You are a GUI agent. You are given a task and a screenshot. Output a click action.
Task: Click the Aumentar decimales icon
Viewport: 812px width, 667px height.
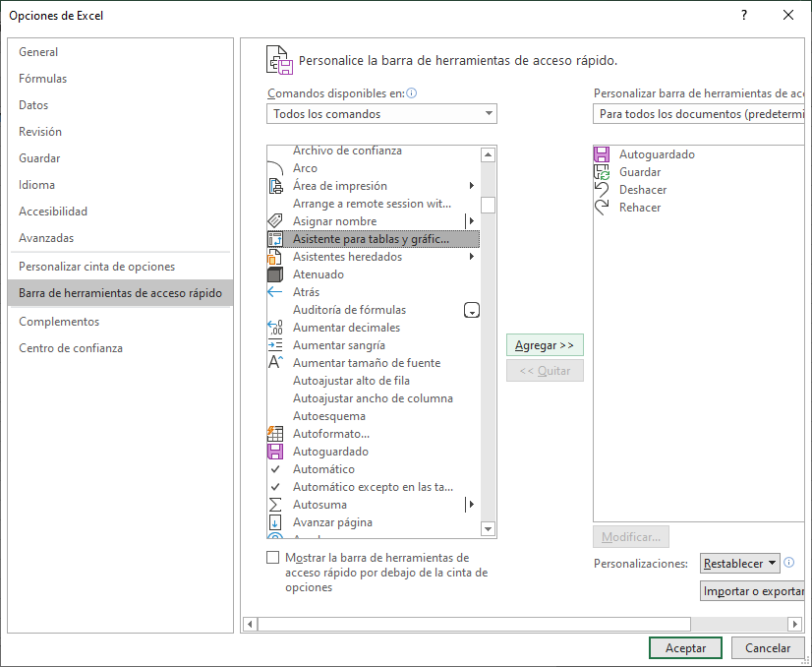click(x=275, y=328)
